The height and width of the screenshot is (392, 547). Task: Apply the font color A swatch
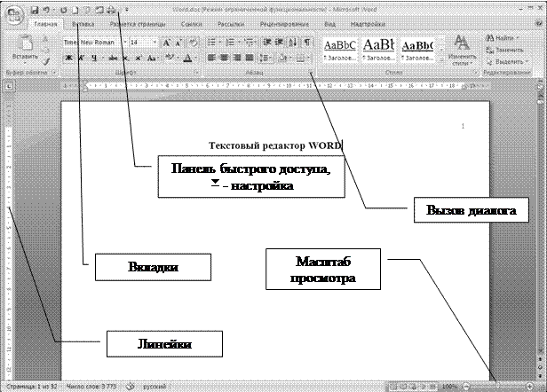tap(187, 58)
